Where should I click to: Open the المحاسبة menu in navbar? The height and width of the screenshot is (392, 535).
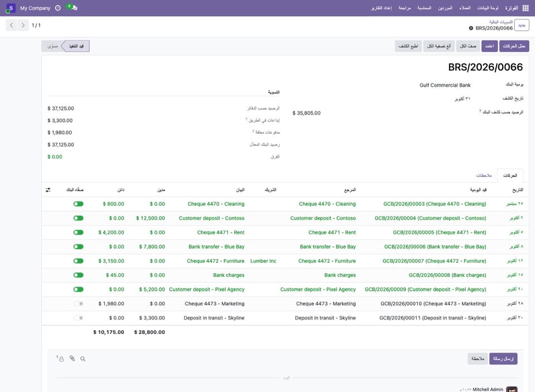424,8
